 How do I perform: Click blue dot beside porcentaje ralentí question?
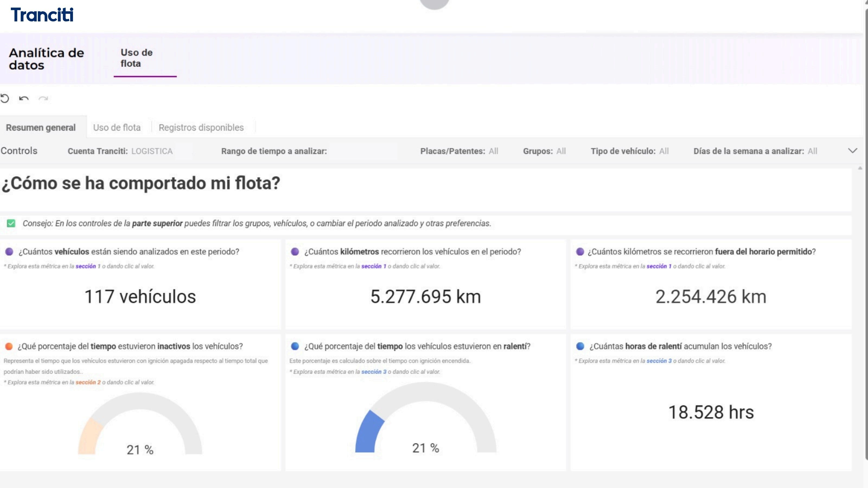(295, 346)
